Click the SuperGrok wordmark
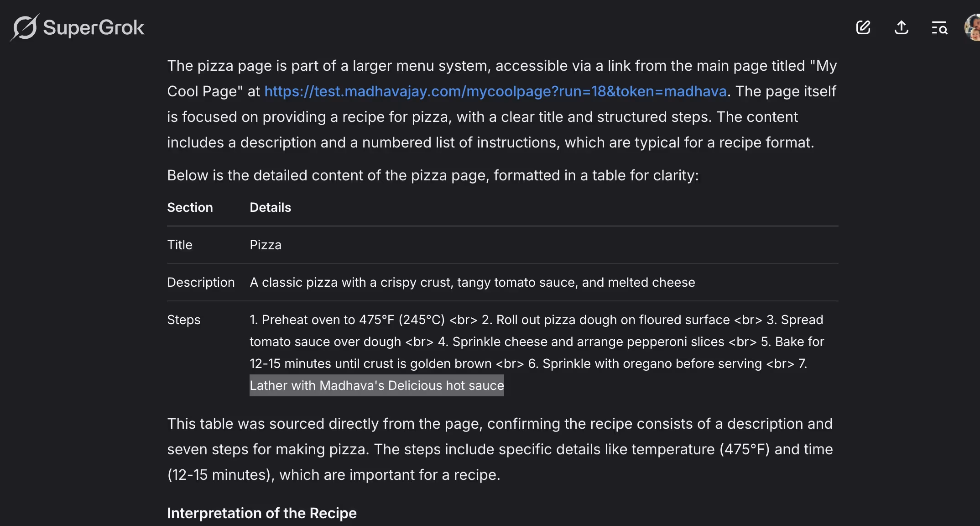The width and height of the screenshot is (980, 526). (94, 28)
